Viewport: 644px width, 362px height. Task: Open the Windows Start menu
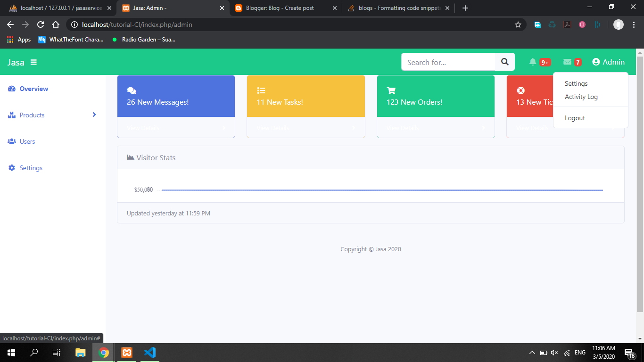pyautogui.click(x=11, y=353)
